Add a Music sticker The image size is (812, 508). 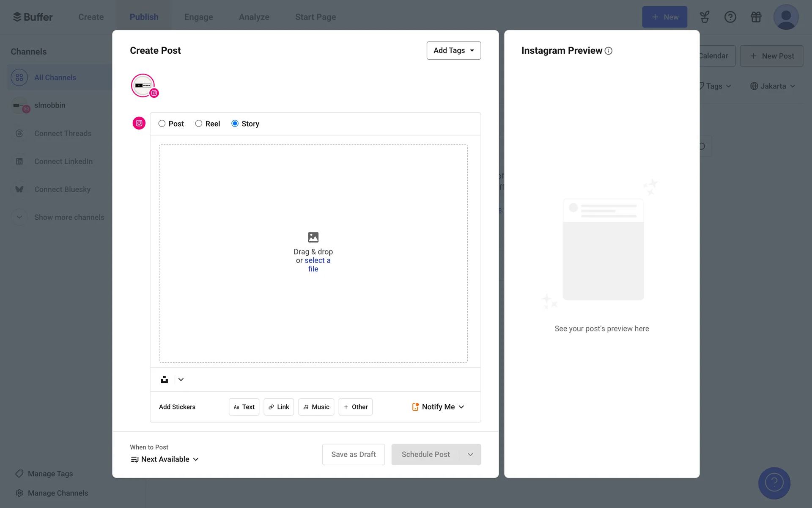click(316, 407)
